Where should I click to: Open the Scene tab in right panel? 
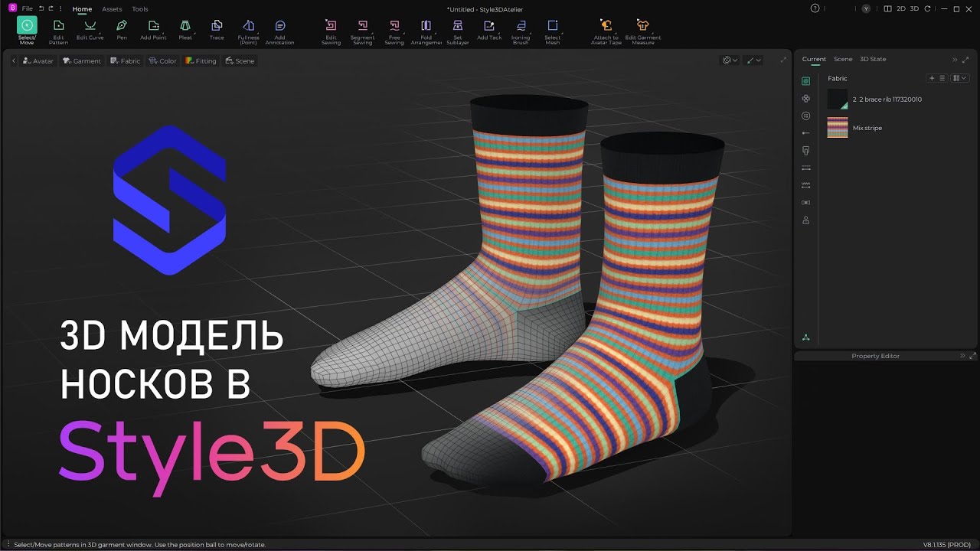pos(843,59)
